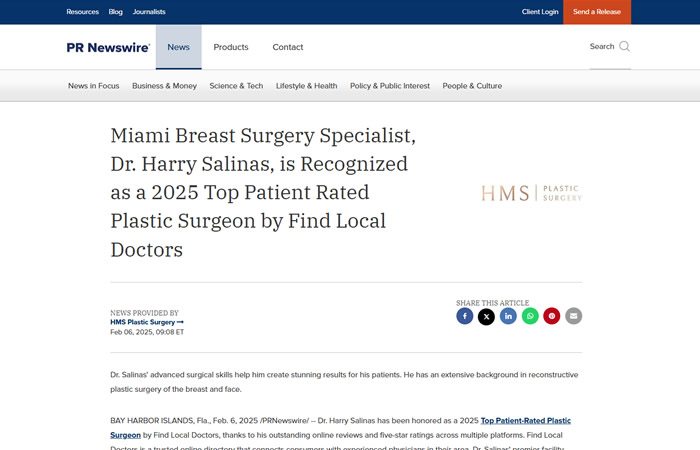
Task: Share article on X (Twitter)
Action: [x=486, y=317]
